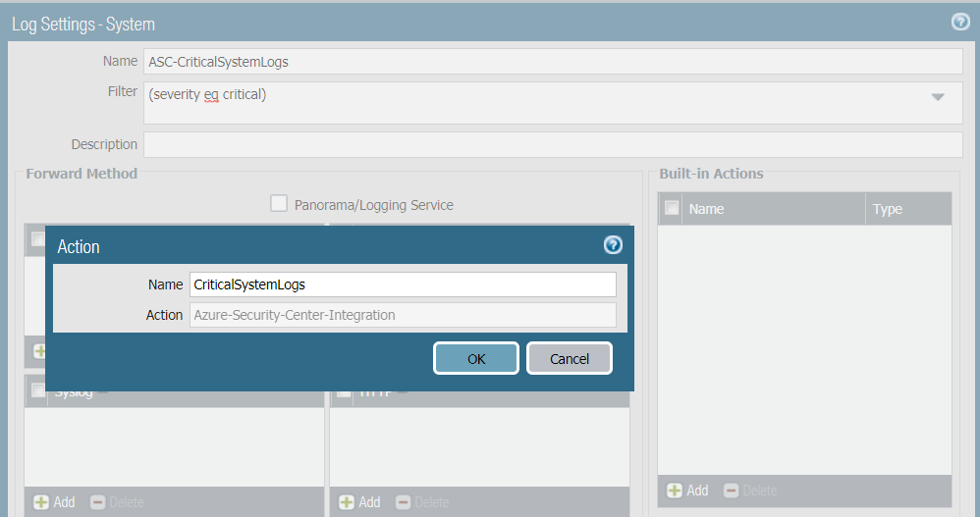Tick the Built-in Actions select-all checkbox
The image size is (980, 517).
pos(672,208)
